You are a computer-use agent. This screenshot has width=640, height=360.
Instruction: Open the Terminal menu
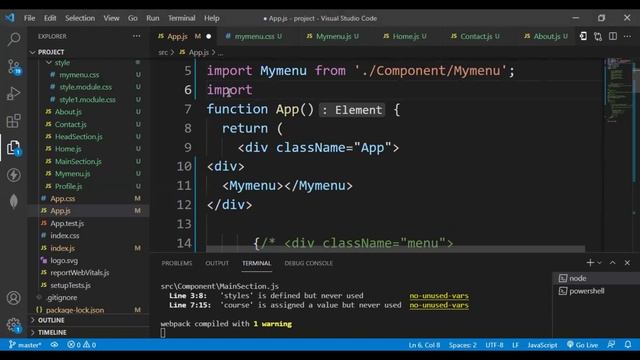pyautogui.click(x=182, y=18)
